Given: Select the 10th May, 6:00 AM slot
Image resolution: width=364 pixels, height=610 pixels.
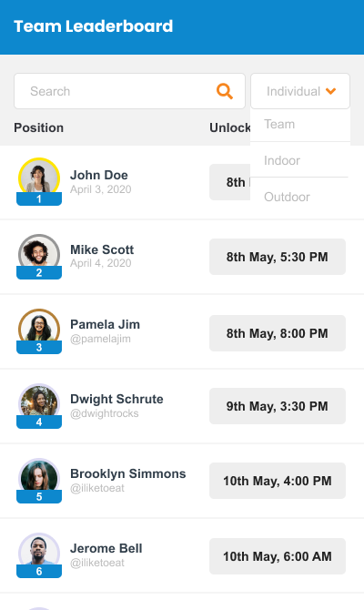Looking at the screenshot, I should pos(278,556).
